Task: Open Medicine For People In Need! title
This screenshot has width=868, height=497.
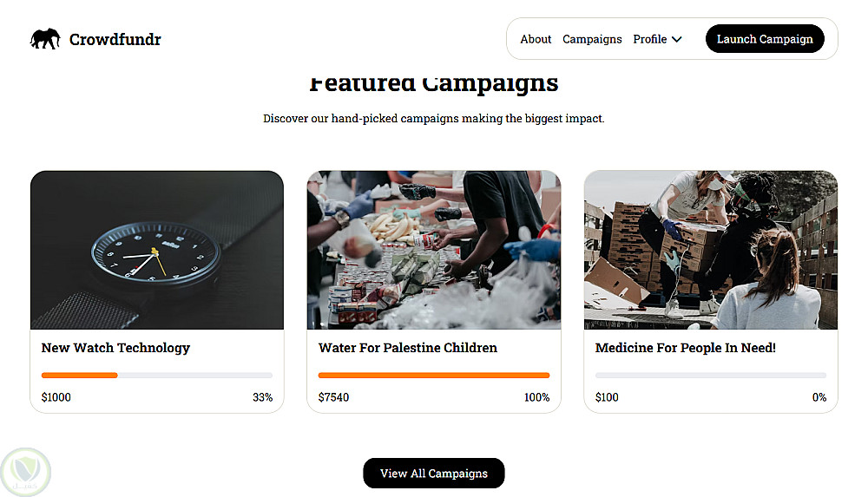Action: click(x=686, y=348)
